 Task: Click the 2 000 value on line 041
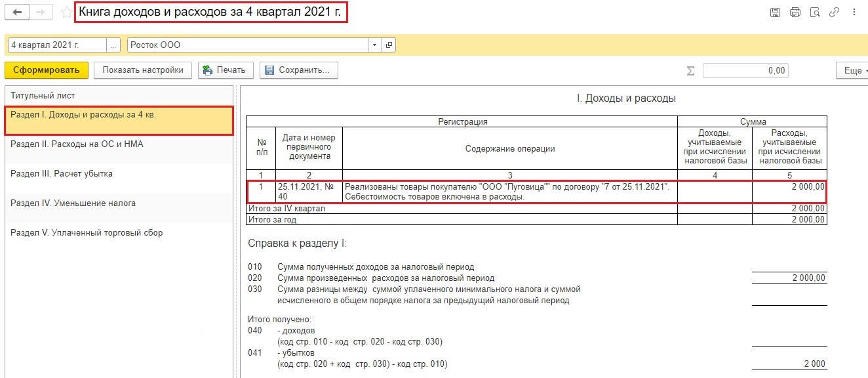(814, 364)
